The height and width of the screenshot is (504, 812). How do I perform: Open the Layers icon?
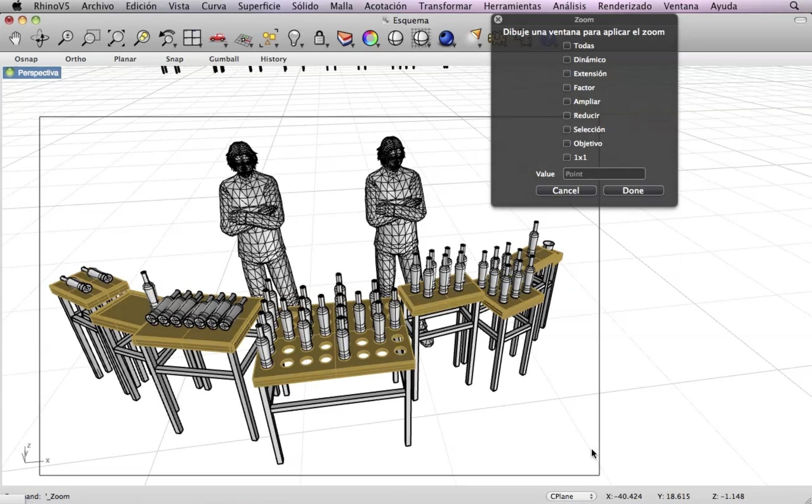[x=345, y=38]
